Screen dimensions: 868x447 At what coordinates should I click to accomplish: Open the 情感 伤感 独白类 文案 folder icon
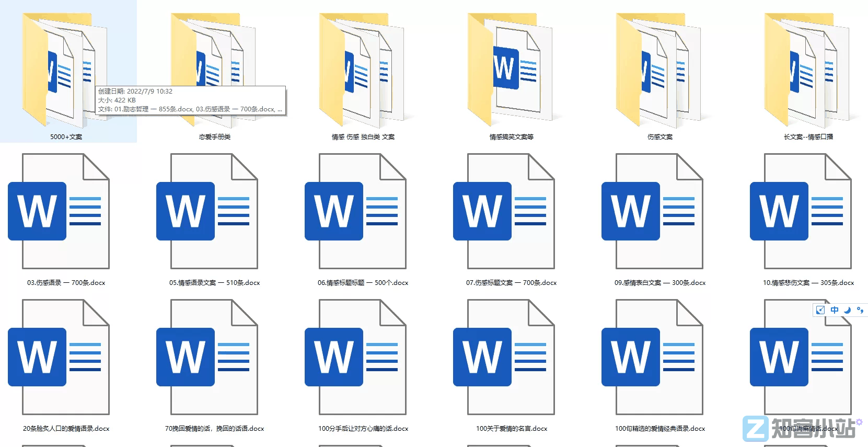click(x=363, y=71)
